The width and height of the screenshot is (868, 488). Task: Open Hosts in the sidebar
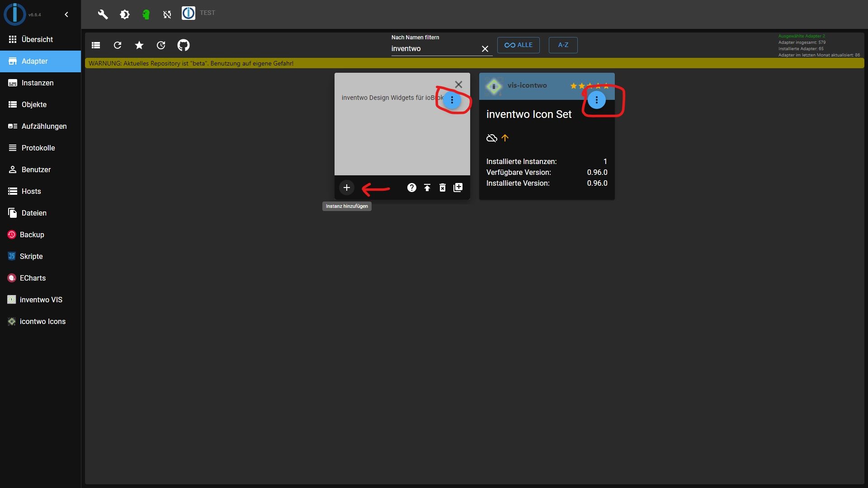(x=40, y=191)
